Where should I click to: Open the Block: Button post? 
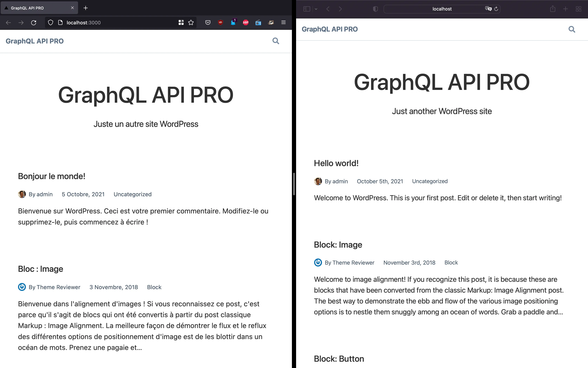(x=339, y=359)
